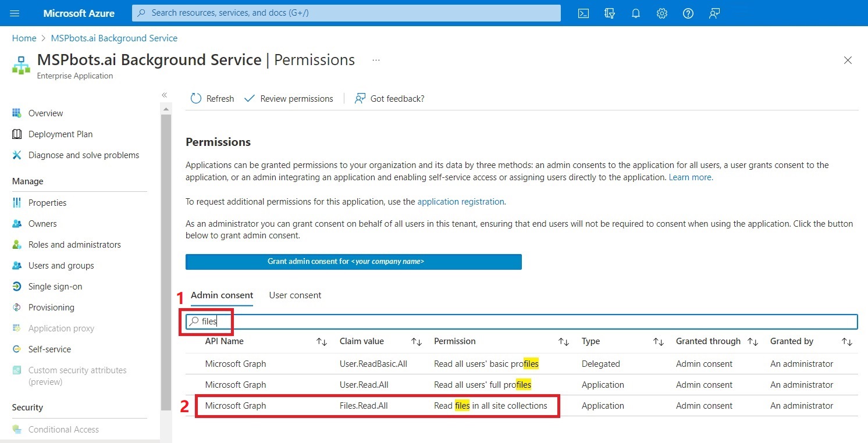Switch to the User consent tab
Image resolution: width=868 pixels, height=443 pixels.
(295, 295)
